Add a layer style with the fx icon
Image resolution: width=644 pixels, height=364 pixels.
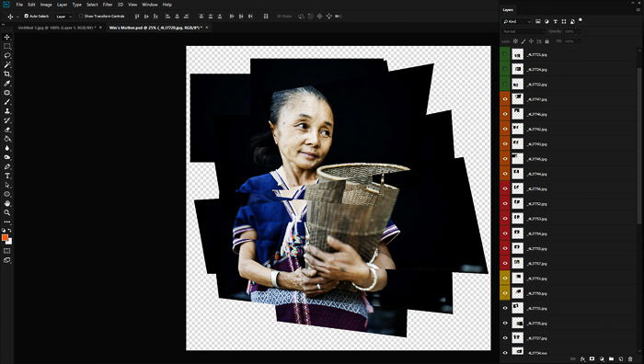coord(582,359)
